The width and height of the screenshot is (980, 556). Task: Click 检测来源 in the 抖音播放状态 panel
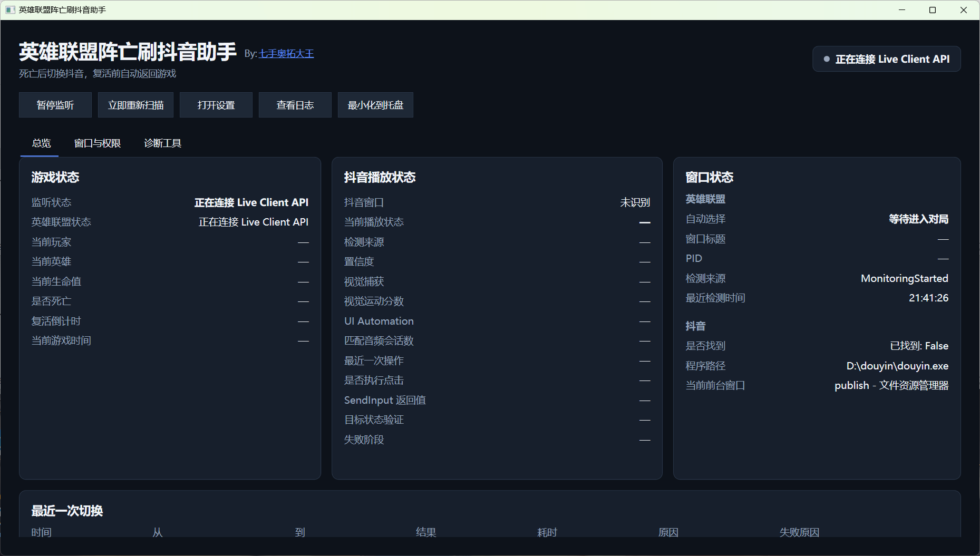tap(364, 242)
